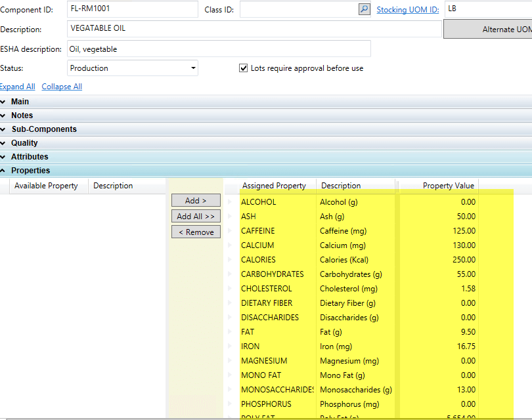The height and width of the screenshot is (420, 532).
Task: Expand the Sub-Components section
Action: click(43, 129)
